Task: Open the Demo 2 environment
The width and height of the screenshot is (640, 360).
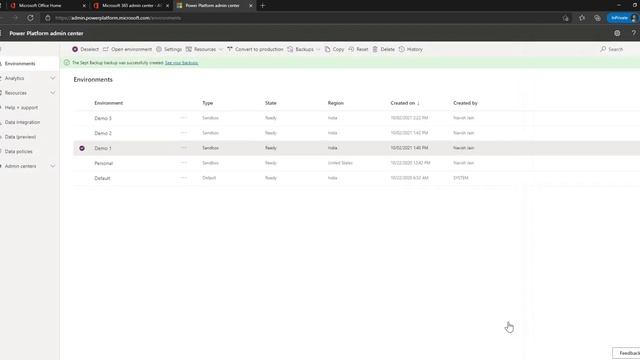Action: [103, 133]
